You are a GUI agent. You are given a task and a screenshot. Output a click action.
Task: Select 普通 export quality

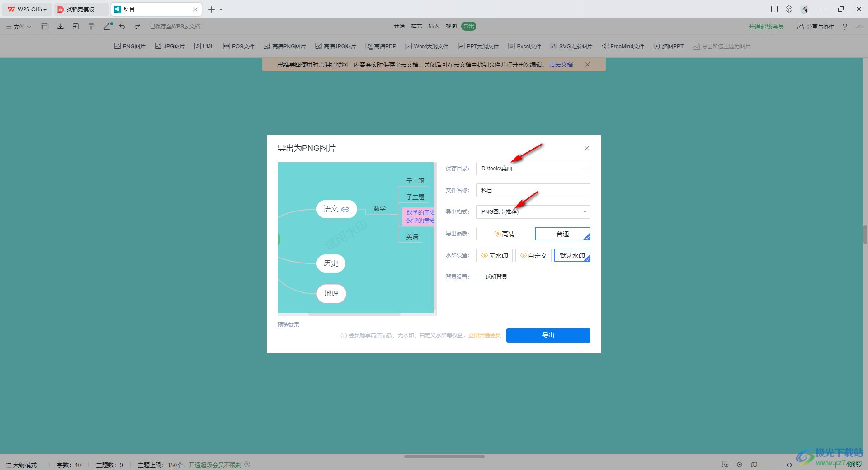[x=562, y=234]
